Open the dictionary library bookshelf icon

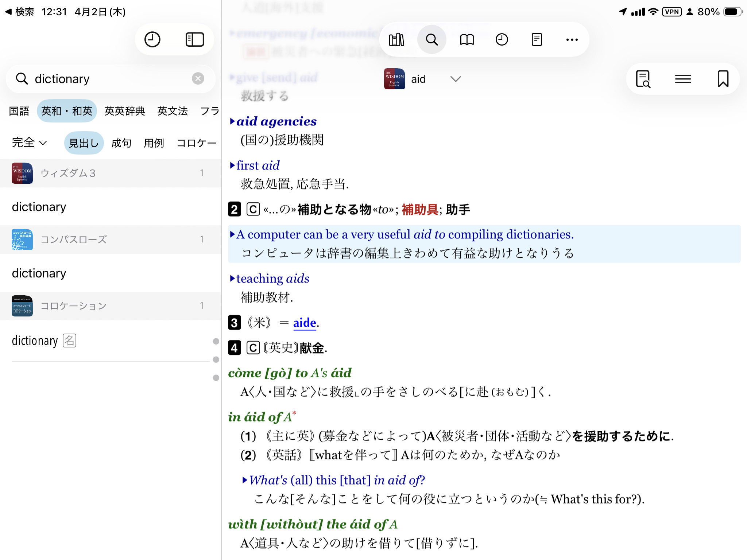point(396,39)
